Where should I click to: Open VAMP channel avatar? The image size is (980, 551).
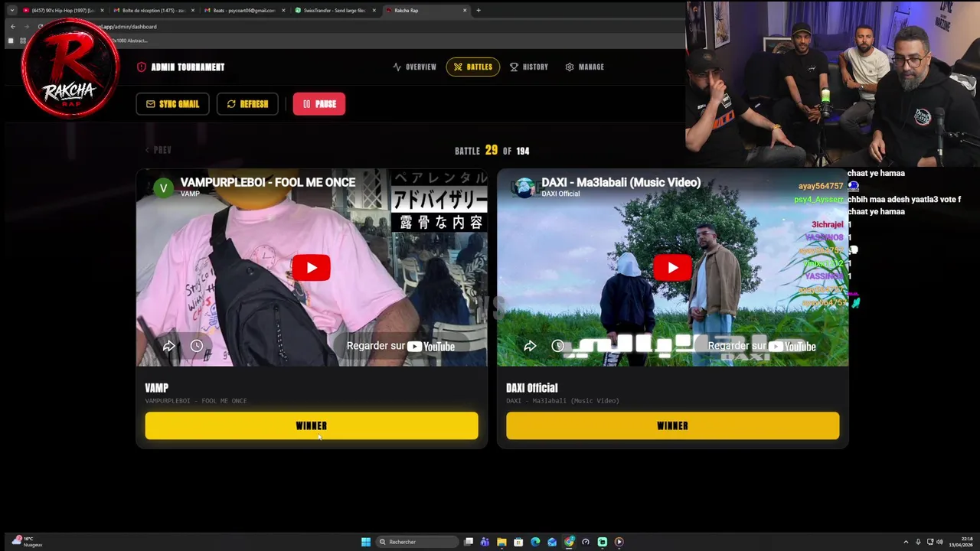pos(163,187)
